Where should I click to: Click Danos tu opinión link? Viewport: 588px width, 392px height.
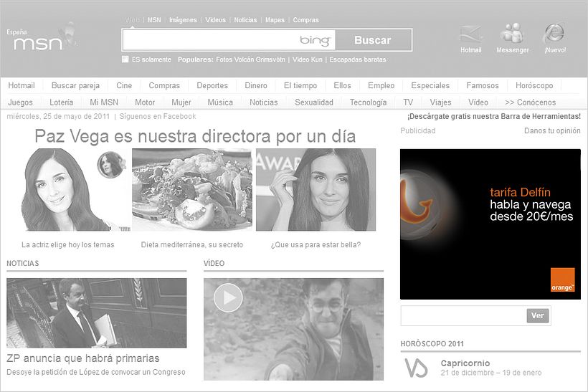click(x=552, y=131)
